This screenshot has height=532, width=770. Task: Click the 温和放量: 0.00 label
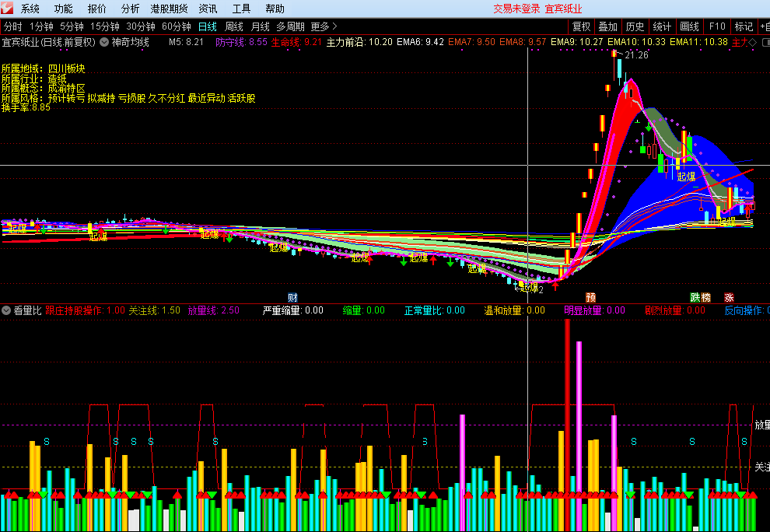click(x=515, y=310)
